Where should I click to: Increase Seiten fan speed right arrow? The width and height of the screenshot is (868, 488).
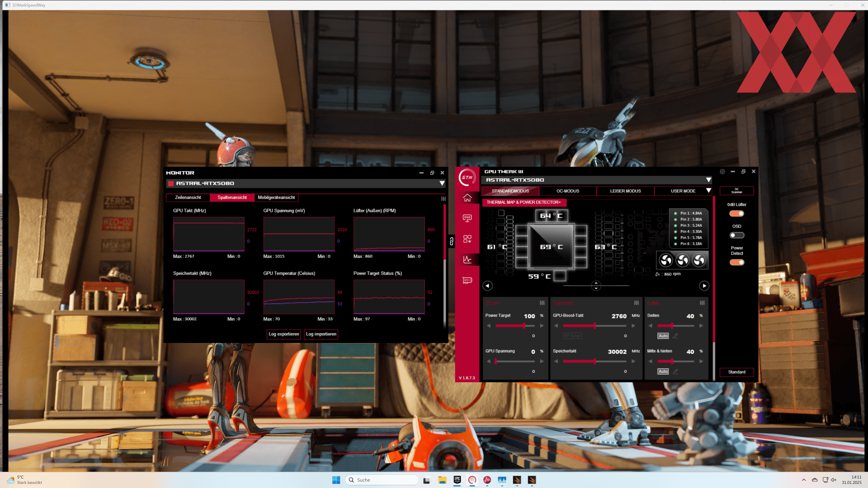[x=701, y=326]
